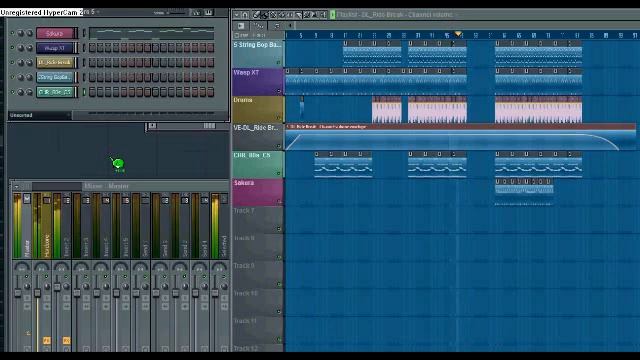Image resolution: width=640 pixels, height=360 pixels.
Task: Select the delete tool in the playlist toolbar
Action: pos(273,15)
